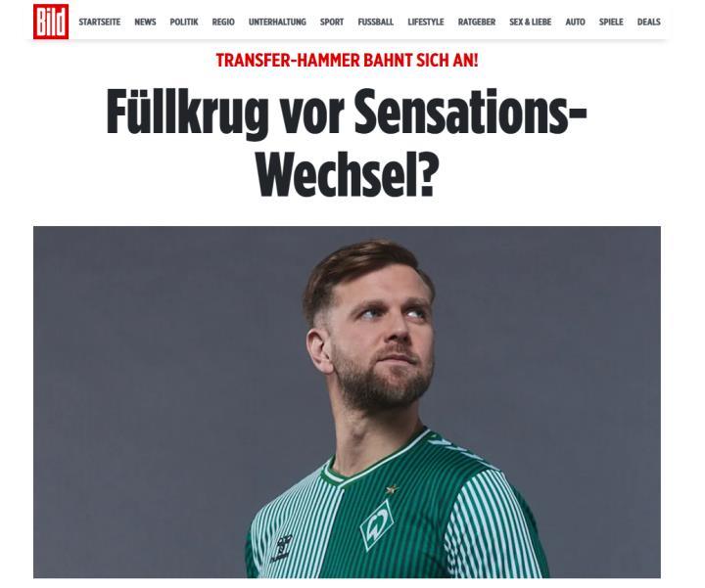
Task: Click the Füllkrug vor Sensations-Wechsel headline
Action: [x=347, y=143]
